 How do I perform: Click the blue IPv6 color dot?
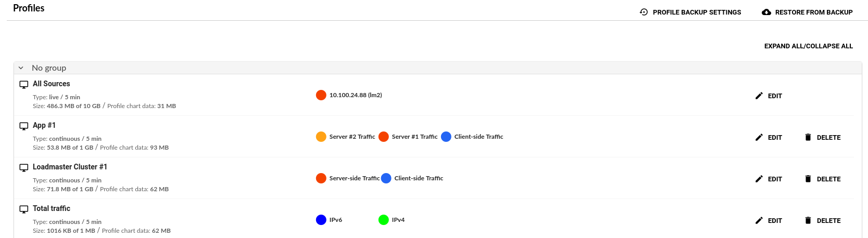point(321,220)
